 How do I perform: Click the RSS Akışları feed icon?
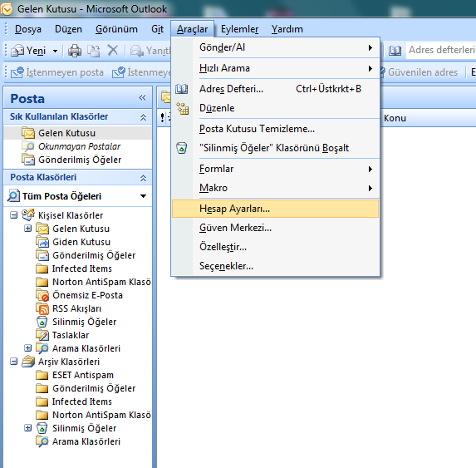click(x=42, y=308)
